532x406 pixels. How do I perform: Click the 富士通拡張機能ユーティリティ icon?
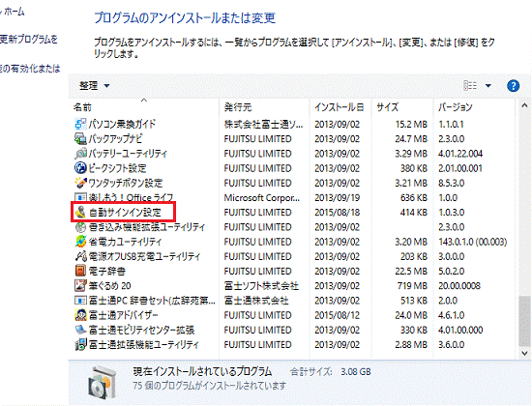[80, 344]
